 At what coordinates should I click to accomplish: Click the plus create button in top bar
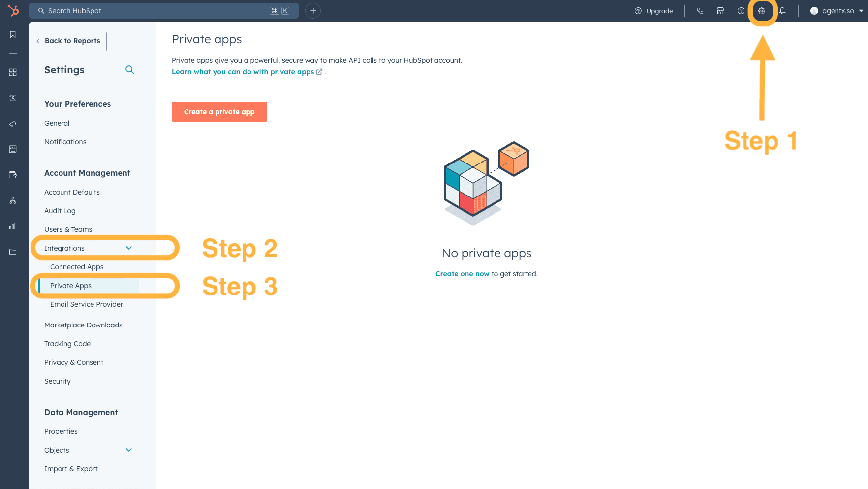pyautogui.click(x=313, y=11)
